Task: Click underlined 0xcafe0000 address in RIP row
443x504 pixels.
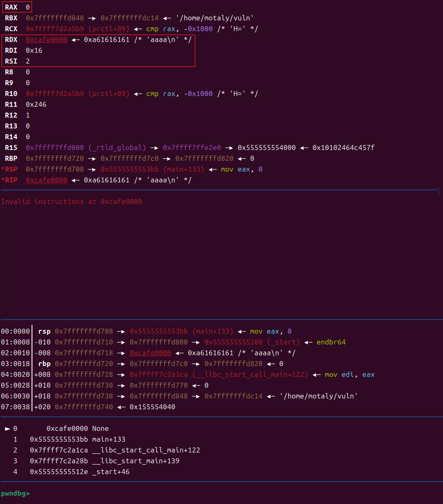Action: (x=46, y=180)
